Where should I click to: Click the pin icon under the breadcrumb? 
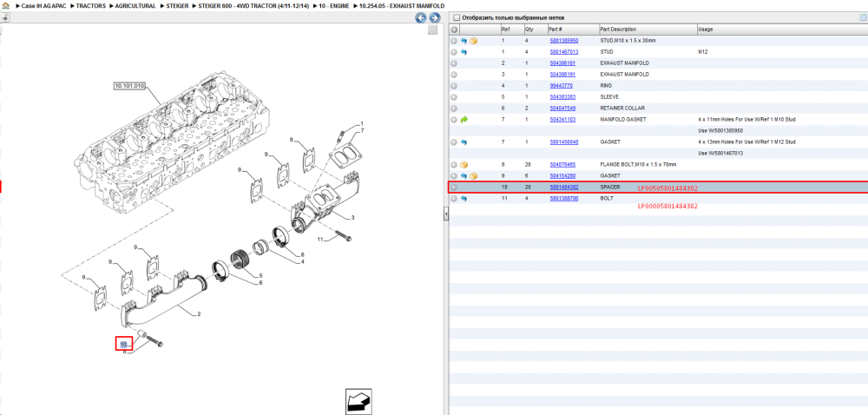pyautogui.click(x=5, y=17)
